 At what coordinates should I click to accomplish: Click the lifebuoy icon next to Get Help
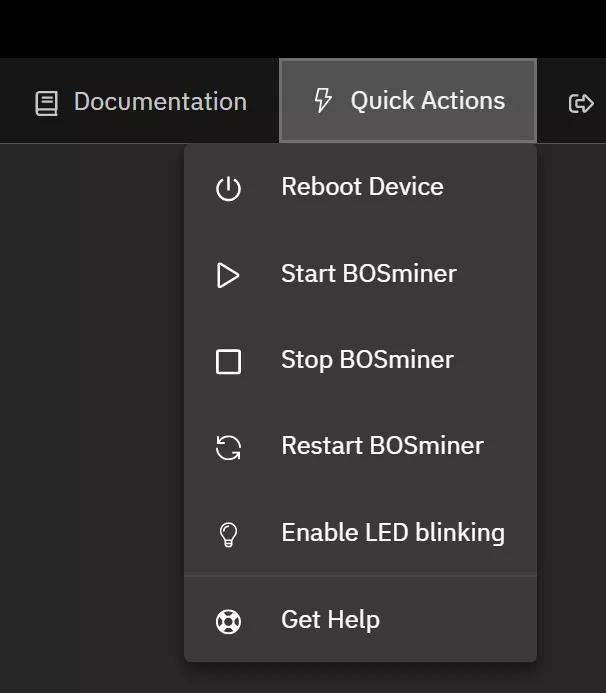pos(228,621)
